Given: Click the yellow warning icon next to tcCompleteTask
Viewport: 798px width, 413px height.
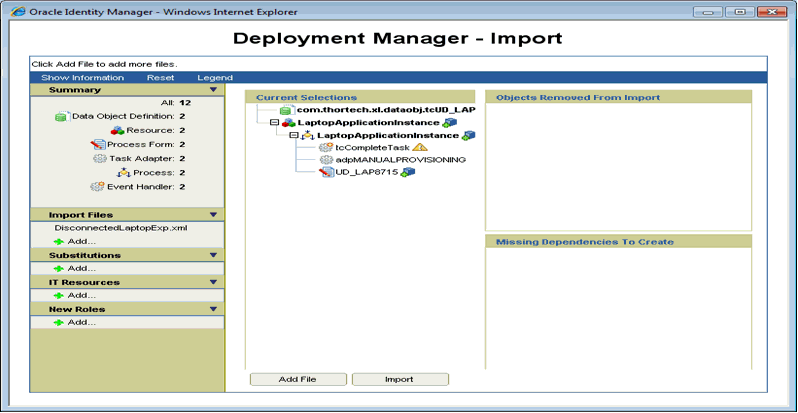Looking at the screenshot, I should click(x=420, y=148).
